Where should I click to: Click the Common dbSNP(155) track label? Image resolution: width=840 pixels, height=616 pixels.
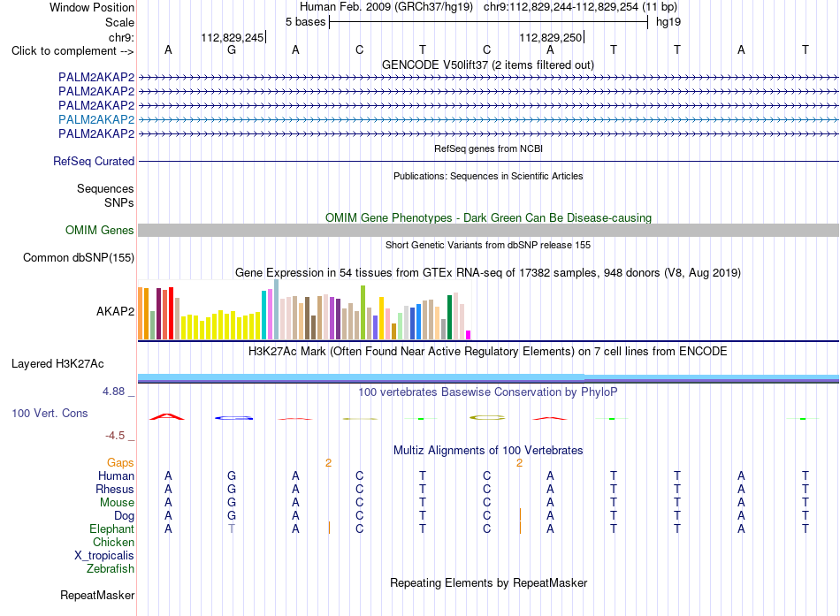point(79,258)
